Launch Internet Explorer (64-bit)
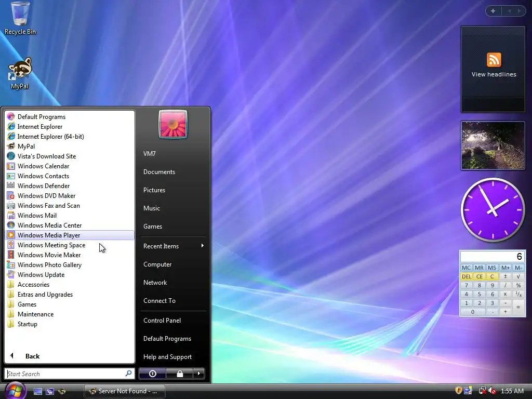 click(x=70, y=137)
